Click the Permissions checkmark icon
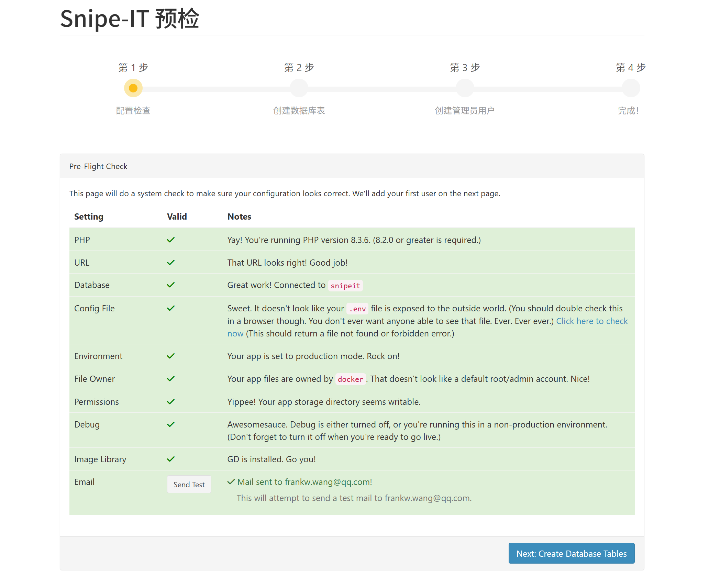 pyautogui.click(x=170, y=401)
